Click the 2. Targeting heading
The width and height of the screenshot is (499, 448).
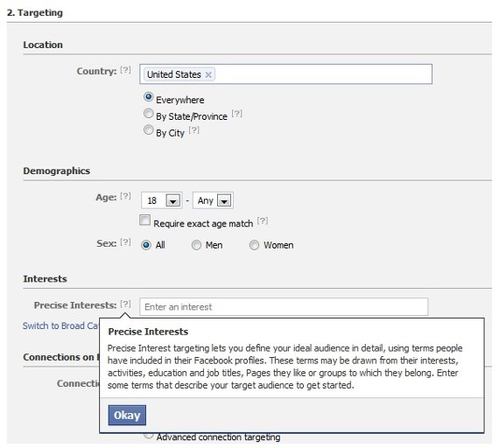pos(35,13)
